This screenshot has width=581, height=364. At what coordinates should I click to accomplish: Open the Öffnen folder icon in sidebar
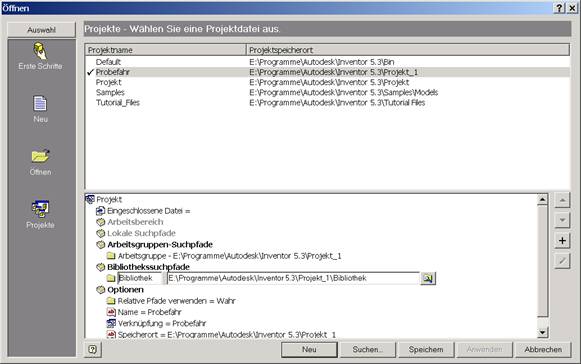40,156
